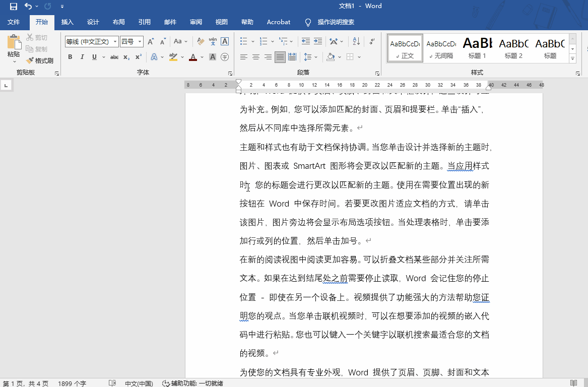
Task: Apply strikethrough to text
Action: [x=114, y=57]
